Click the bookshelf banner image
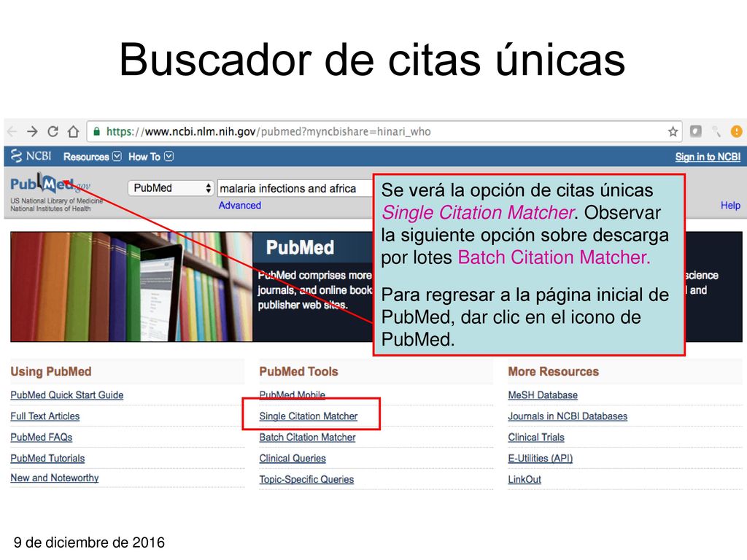Image resolution: width=747 pixels, height=560 pixels. [x=131, y=287]
